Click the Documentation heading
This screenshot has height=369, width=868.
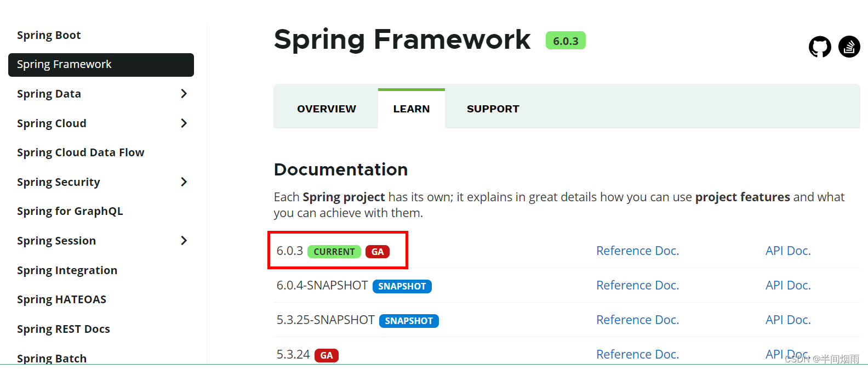click(341, 169)
